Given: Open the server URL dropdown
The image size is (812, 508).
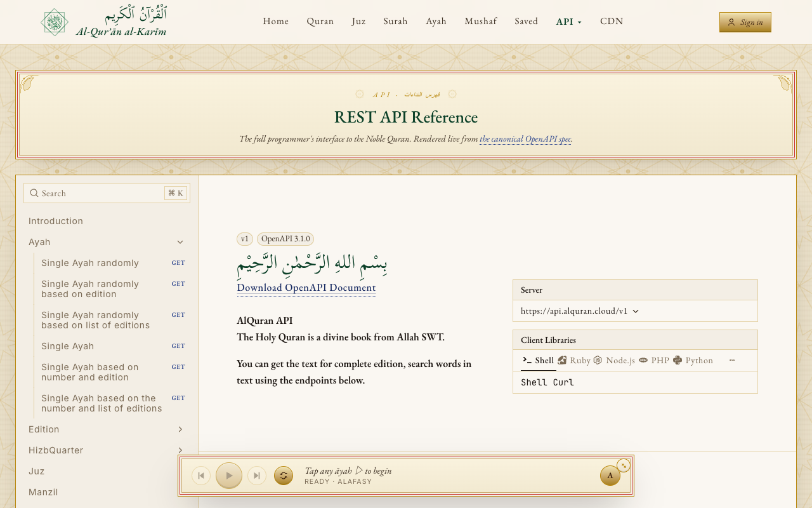Looking at the screenshot, I should click(x=580, y=311).
